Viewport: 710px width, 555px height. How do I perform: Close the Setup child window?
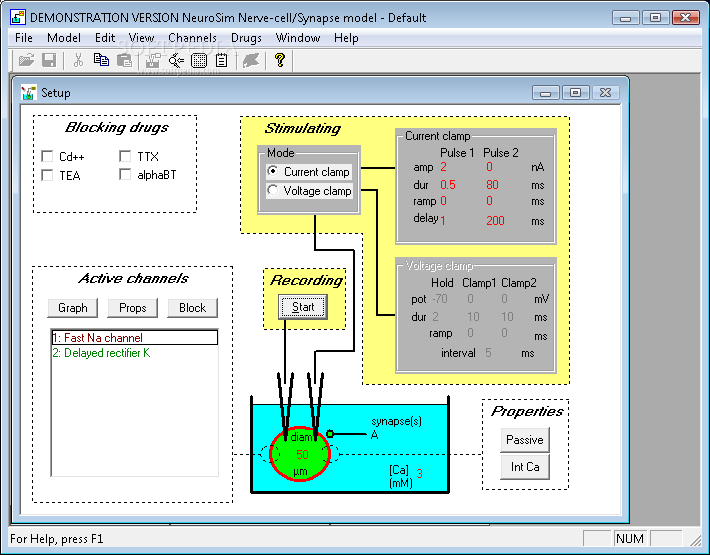605,93
